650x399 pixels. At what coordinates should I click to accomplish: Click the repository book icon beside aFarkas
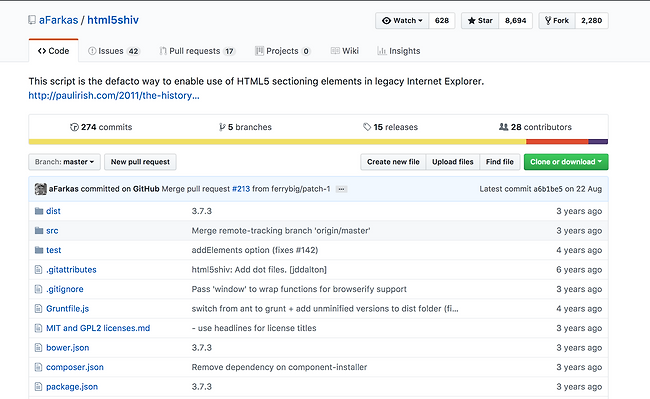[x=32, y=20]
